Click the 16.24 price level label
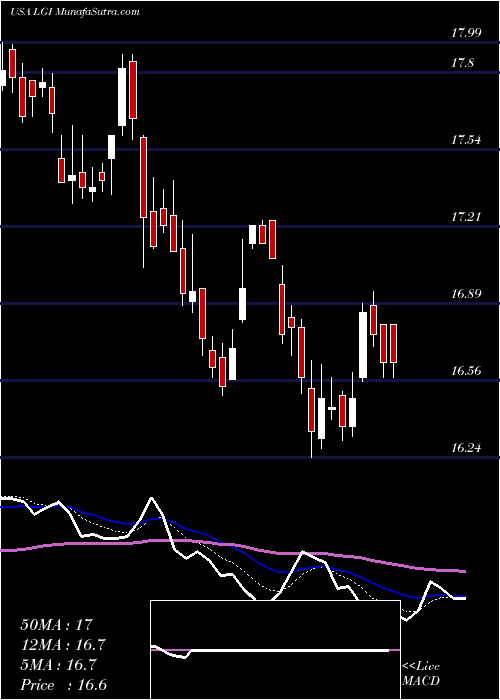 coord(466,447)
